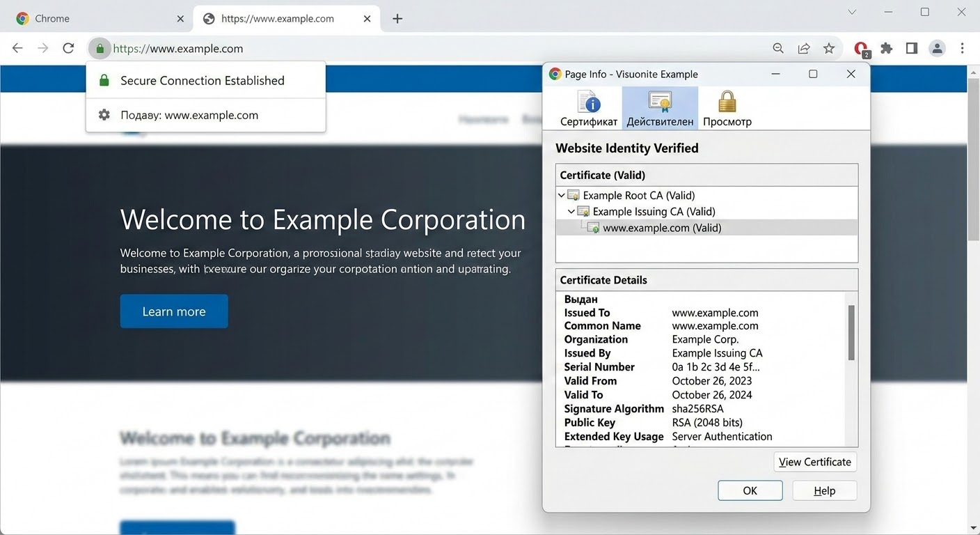Click the Learn more button
The width and height of the screenshot is (980, 535).
[x=174, y=311]
